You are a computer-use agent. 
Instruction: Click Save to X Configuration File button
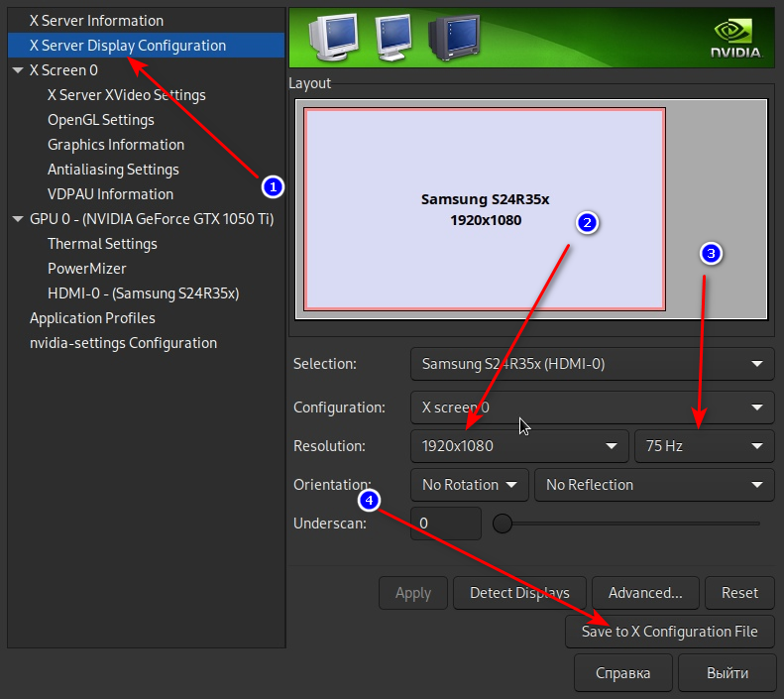(x=670, y=632)
